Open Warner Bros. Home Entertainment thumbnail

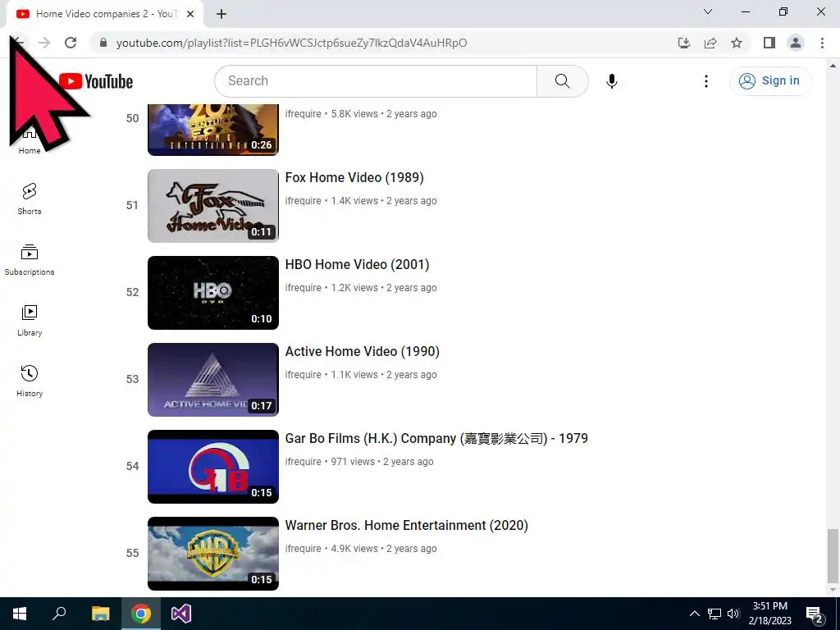tap(213, 554)
